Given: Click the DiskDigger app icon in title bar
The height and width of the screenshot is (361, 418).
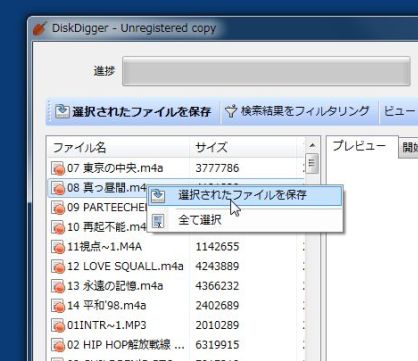Looking at the screenshot, I should click(x=39, y=28).
